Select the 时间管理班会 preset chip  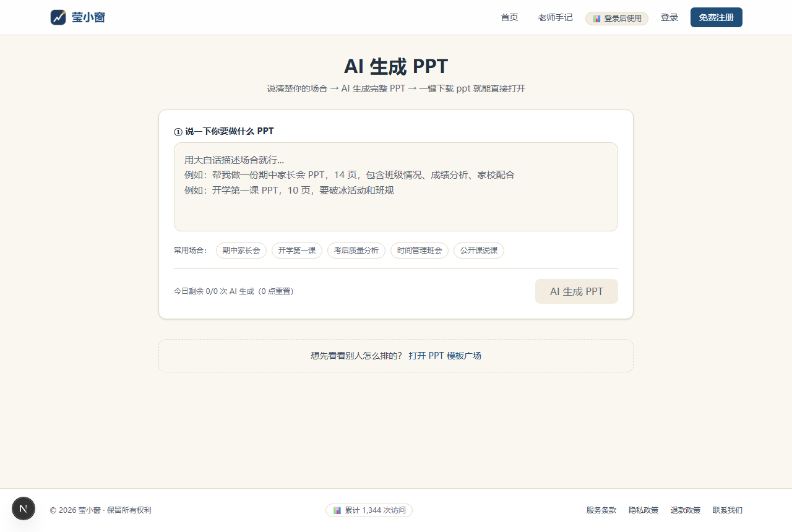point(420,251)
